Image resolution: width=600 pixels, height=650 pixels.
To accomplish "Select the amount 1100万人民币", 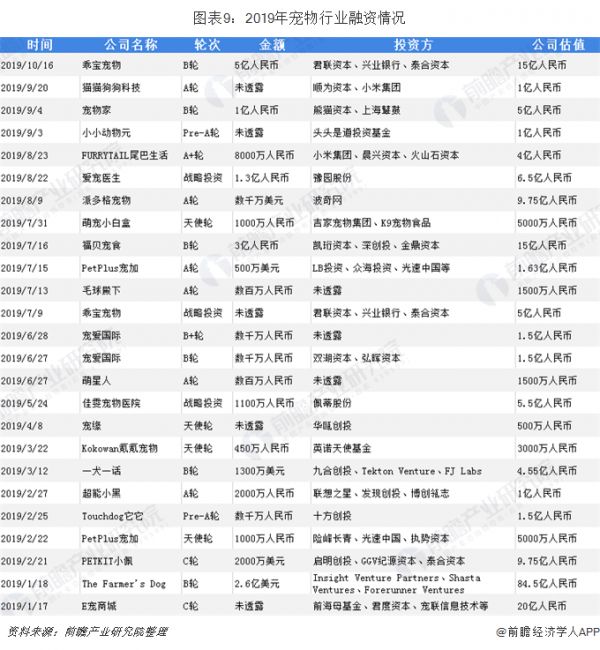I will [265, 403].
